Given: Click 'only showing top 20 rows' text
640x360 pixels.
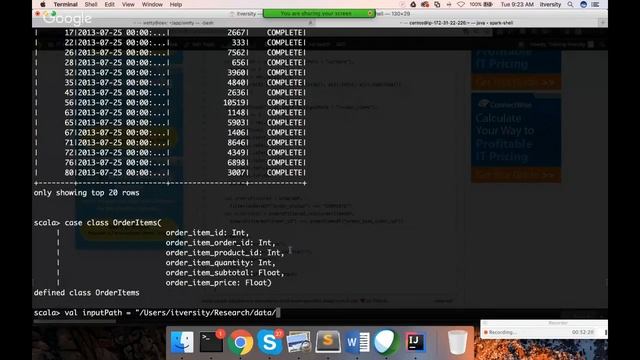Looking at the screenshot, I should click(87, 193).
